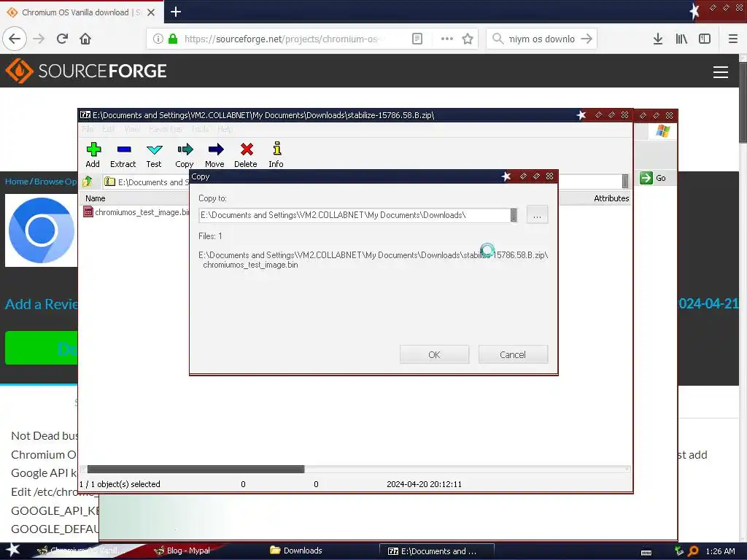This screenshot has width=747, height=560.
Task: Click the SourceForge logo
Action: coord(86,71)
